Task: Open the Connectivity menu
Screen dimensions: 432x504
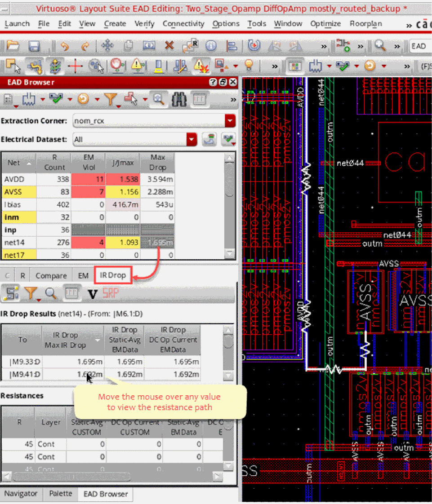Action: 183,24
